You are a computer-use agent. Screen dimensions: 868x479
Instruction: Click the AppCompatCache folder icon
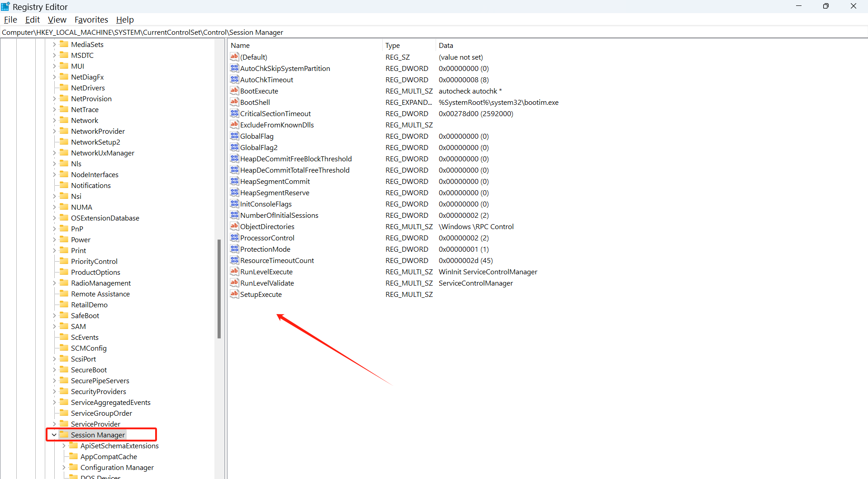pyautogui.click(x=73, y=456)
